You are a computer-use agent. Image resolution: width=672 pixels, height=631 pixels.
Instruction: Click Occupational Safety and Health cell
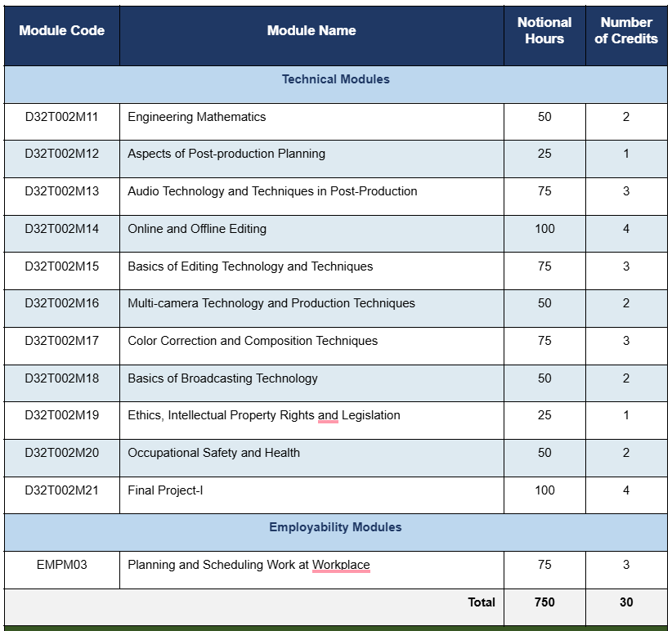pos(213,453)
